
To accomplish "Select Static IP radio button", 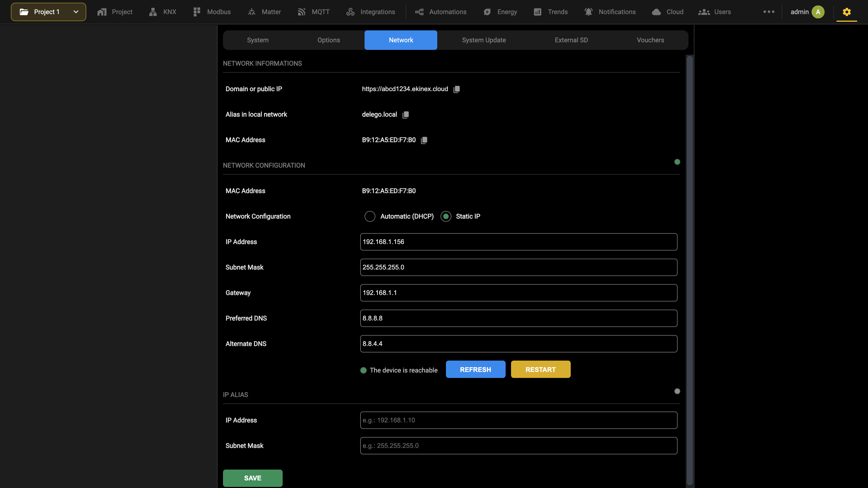I will coord(446,216).
